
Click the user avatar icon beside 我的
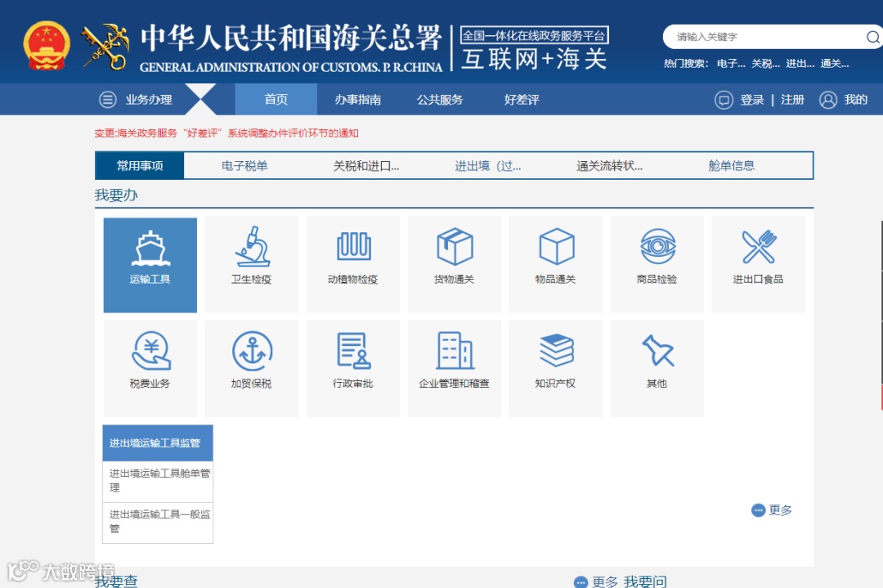pos(827,100)
